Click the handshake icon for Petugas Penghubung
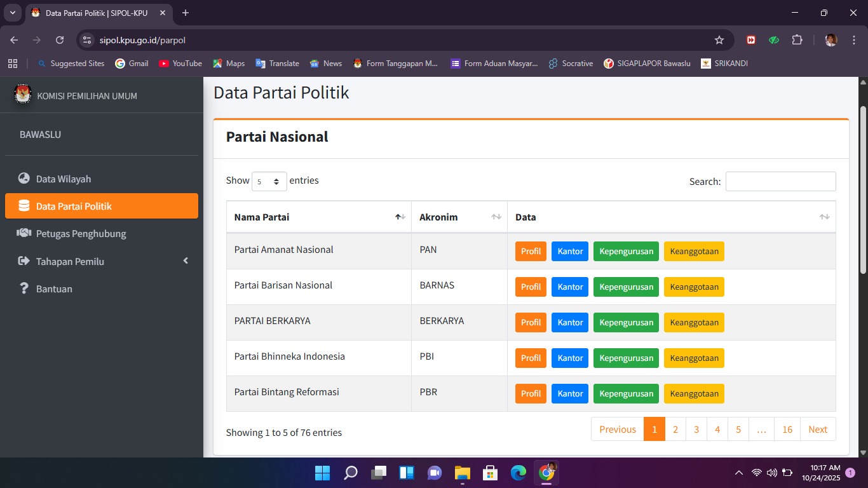Viewport: 868px width, 488px height. (x=24, y=233)
